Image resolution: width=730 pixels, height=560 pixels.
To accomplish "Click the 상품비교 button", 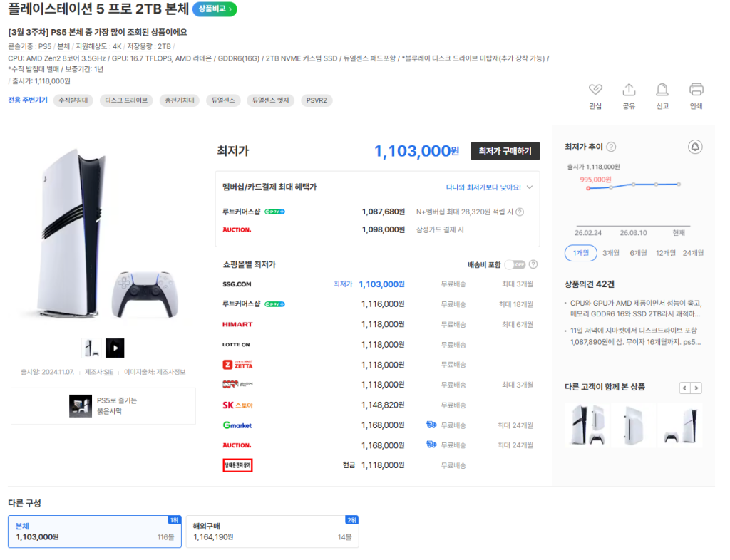I will click(214, 9).
